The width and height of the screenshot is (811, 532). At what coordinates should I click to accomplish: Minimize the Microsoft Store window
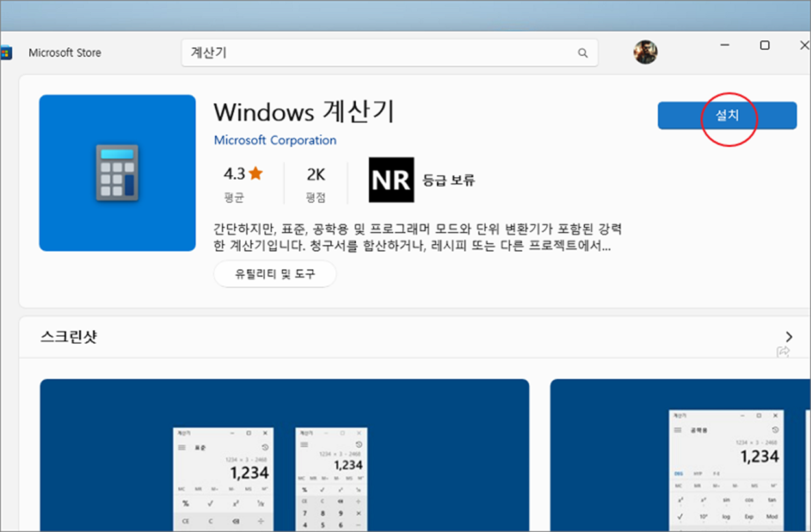point(725,45)
